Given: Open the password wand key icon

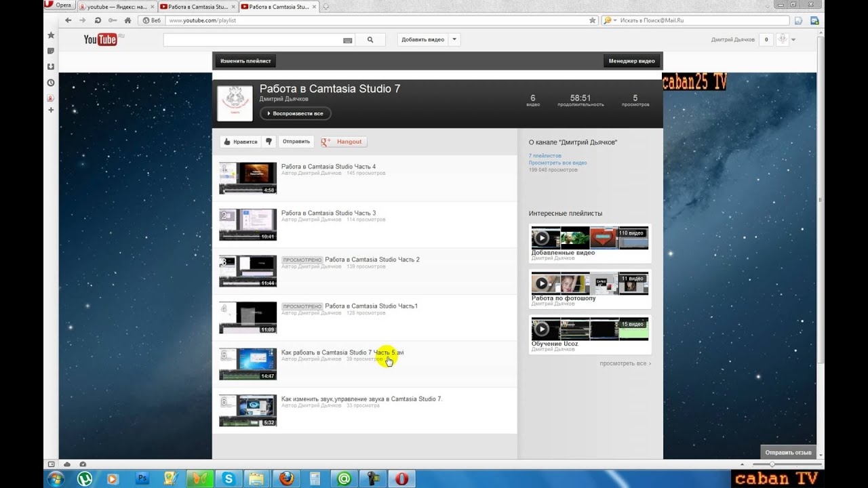Looking at the screenshot, I should tap(113, 20).
